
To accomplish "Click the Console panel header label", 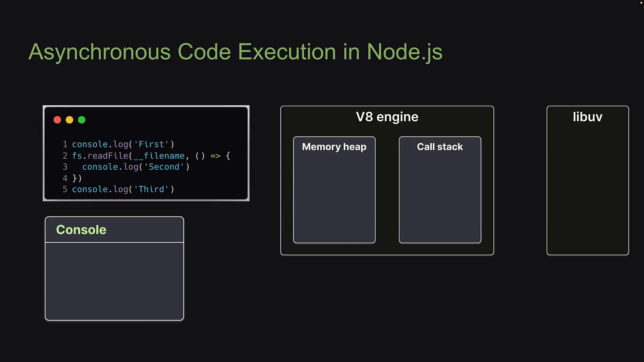I will coord(81,230).
